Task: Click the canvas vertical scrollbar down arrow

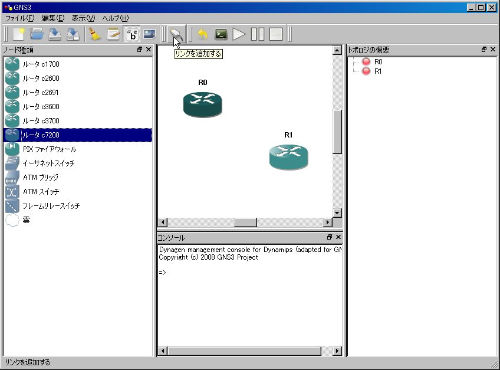Action: [x=337, y=212]
